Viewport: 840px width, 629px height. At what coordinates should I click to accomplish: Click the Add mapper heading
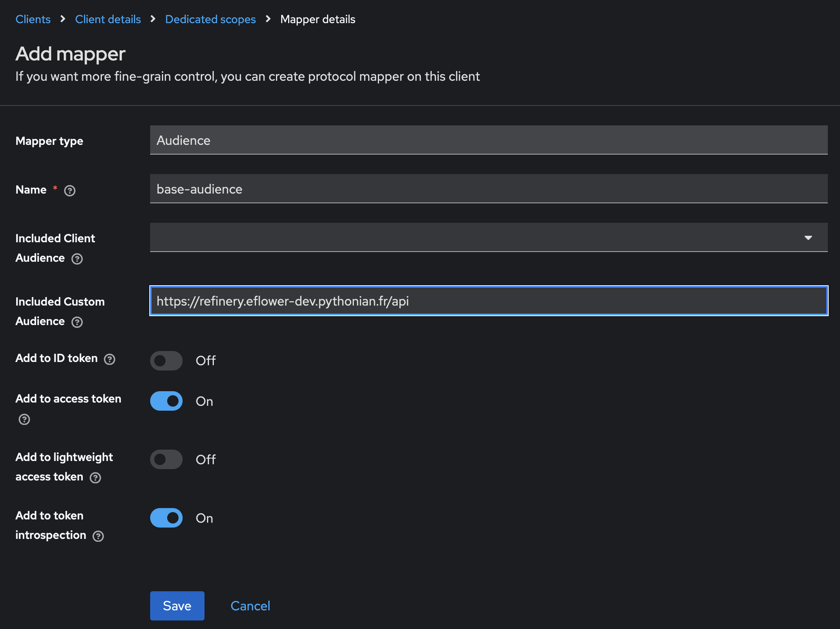pos(70,54)
